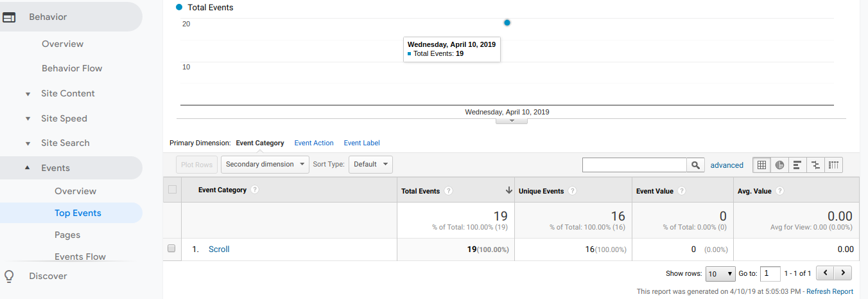Toggle the select-all header checkbox
The height and width of the screenshot is (299, 868).
[171, 189]
